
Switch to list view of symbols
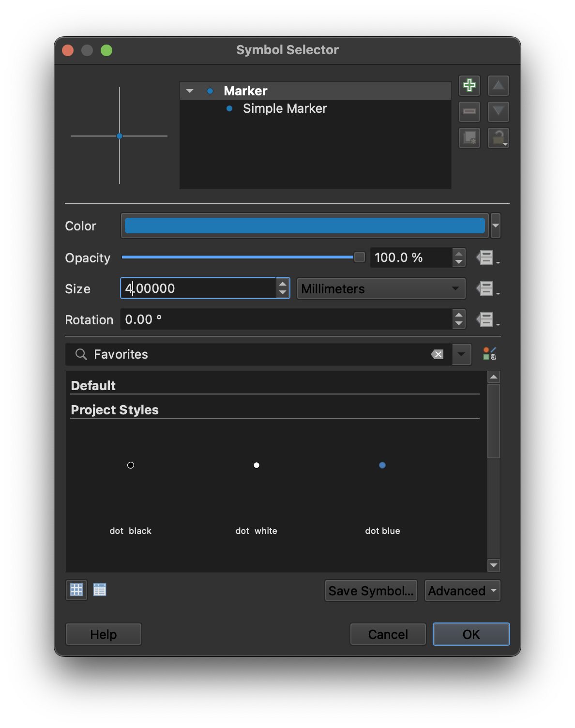pos(100,590)
